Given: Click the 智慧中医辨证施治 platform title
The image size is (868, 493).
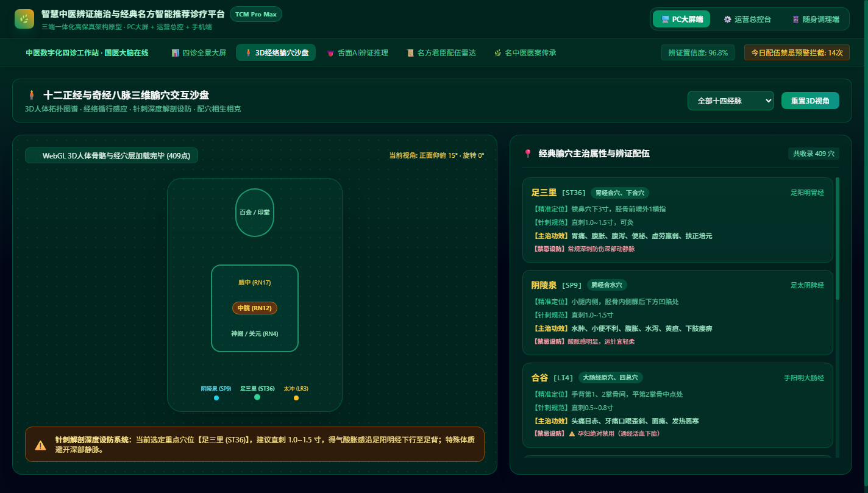Looking at the screenshot, I should tap(132, 13).
